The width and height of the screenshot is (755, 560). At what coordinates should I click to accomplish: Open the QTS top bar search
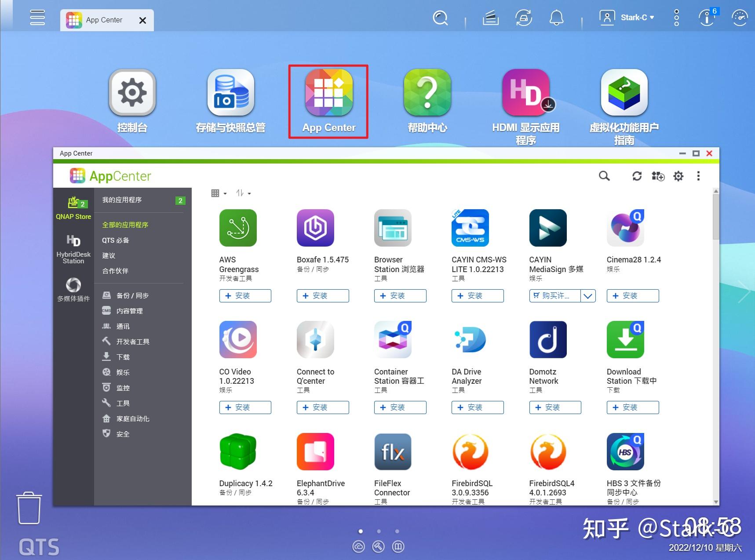coord(440,18)
